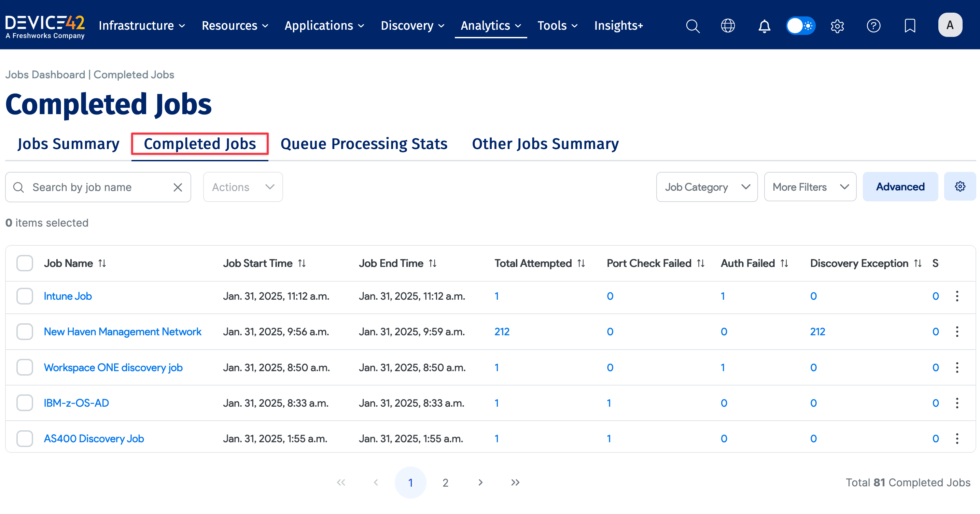Check the select-all checkbox in the table header
The height and width of the screenshot is (514, 980).
(24, 263)
